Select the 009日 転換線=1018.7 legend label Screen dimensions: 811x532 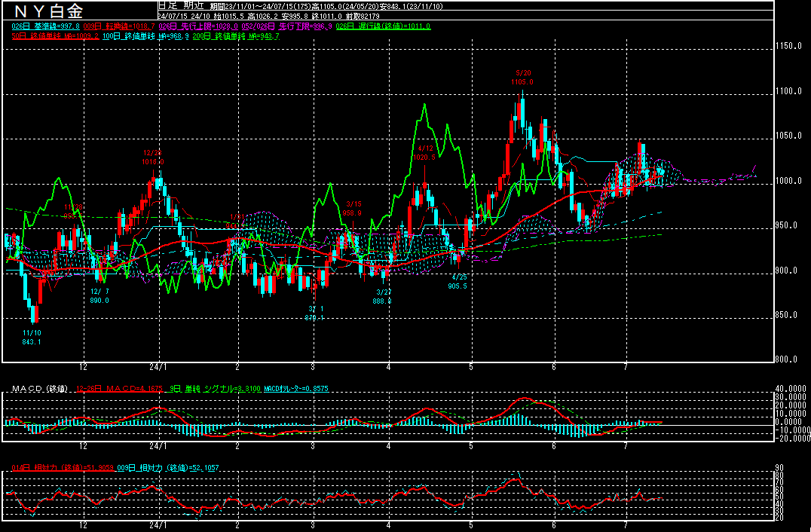coord(119,26)
